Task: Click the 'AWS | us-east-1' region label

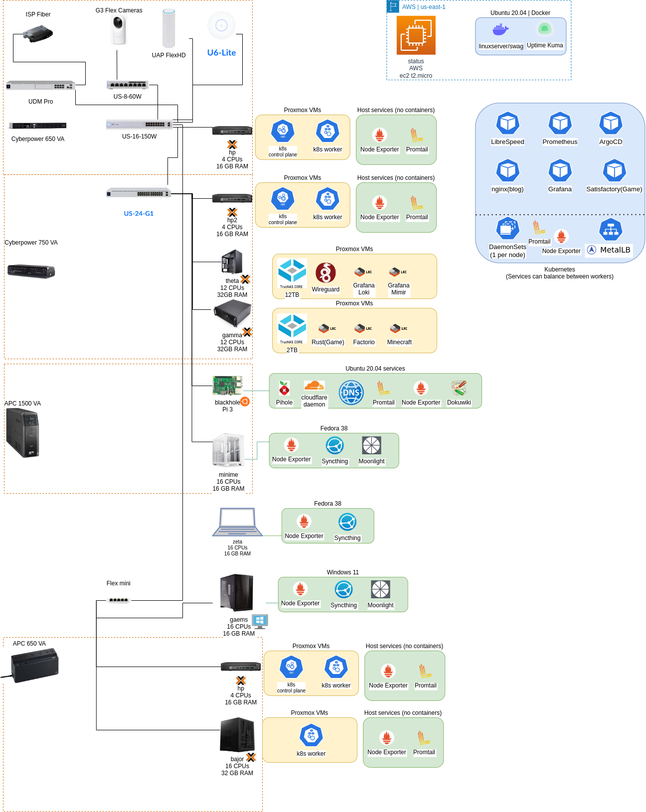Action: 424,7
